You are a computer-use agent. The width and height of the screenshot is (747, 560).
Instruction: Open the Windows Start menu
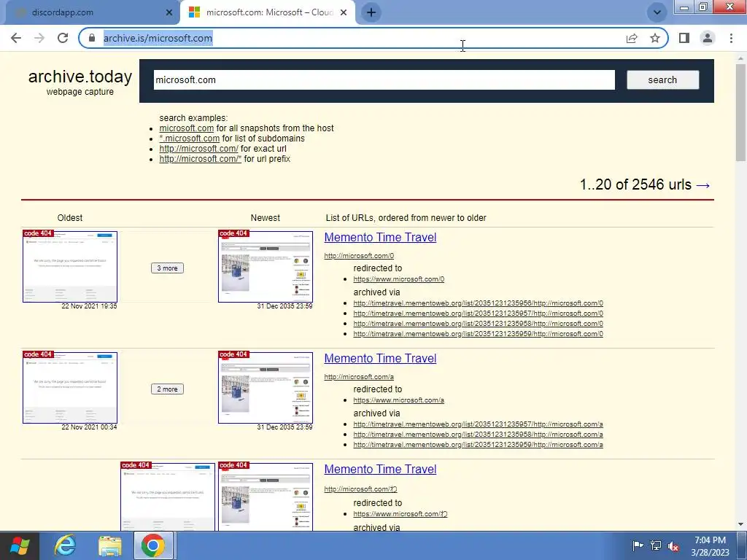[x=20, y=545]
